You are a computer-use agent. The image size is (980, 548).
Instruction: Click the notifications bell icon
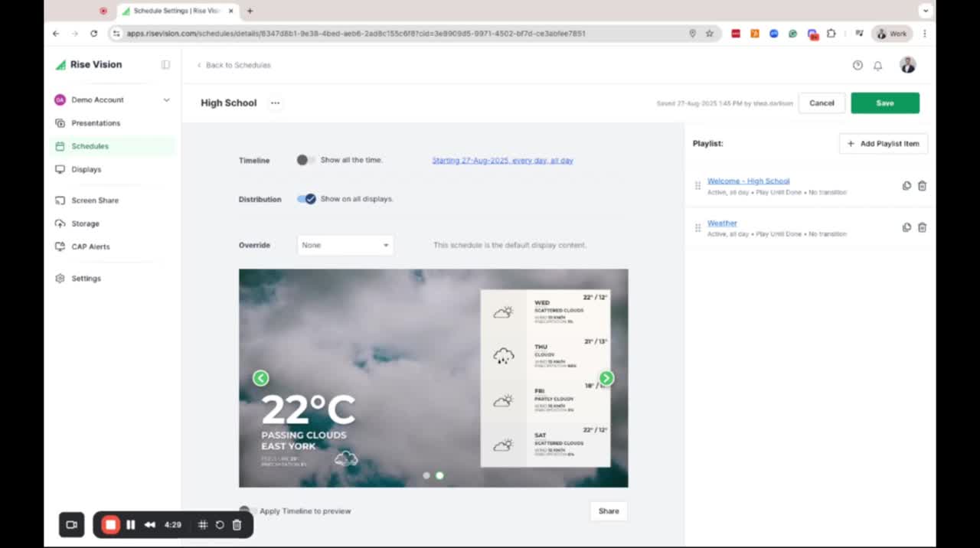(x=877, y=66)
